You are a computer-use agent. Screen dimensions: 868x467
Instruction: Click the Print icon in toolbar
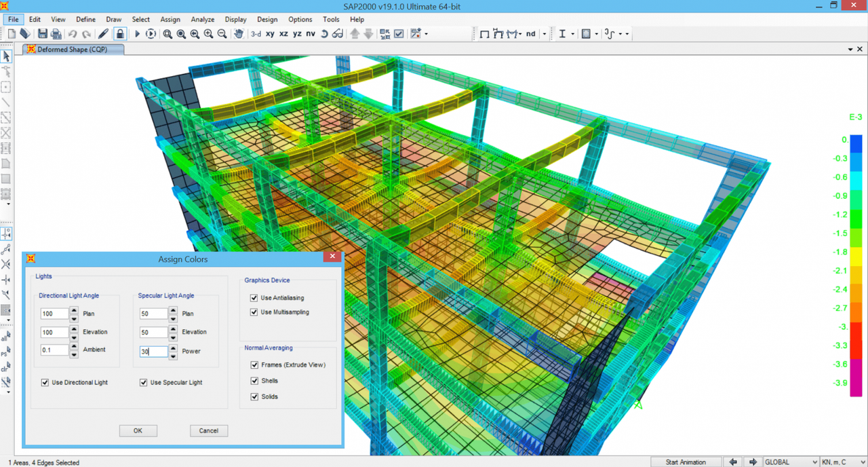pyautogui.click(x=56, y=34)
